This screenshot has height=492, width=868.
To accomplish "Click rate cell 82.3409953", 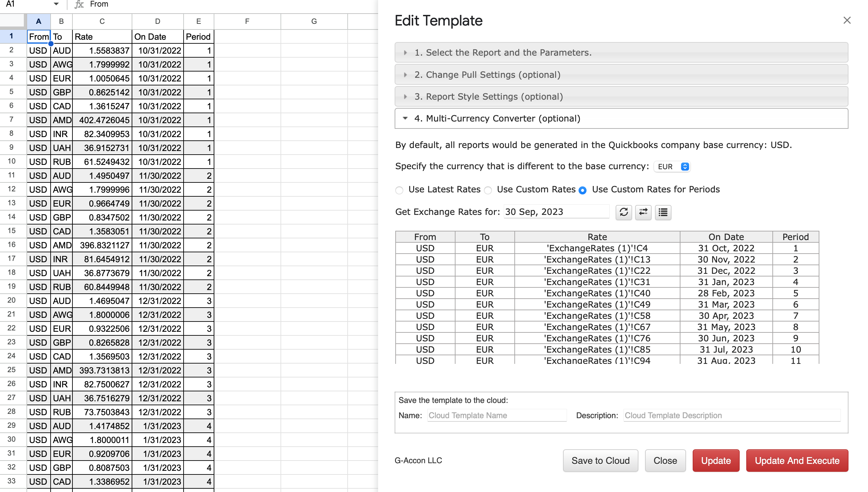I will pyautogui.click(x=102, y=134).
